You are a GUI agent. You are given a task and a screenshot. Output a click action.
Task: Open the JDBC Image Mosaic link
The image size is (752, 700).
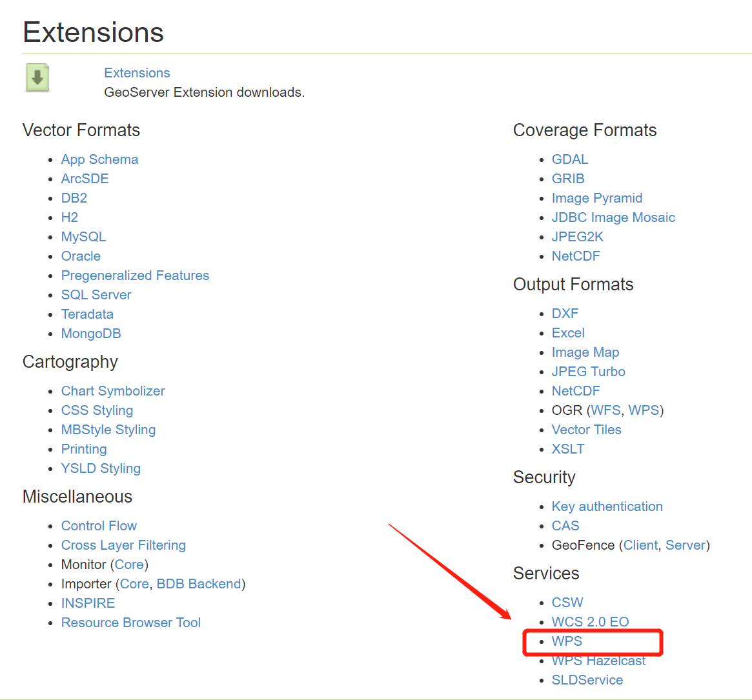click(613, 217)
